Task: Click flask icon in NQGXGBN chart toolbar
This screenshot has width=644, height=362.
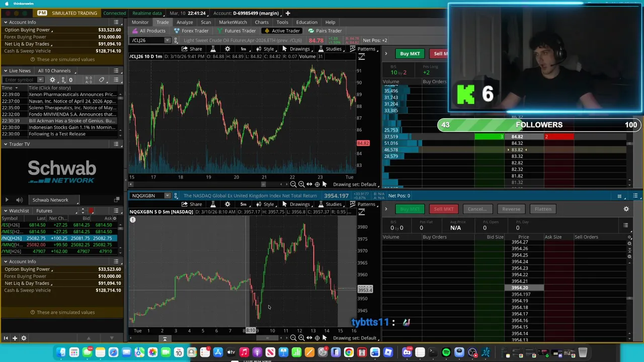Action: click(213, 204)
